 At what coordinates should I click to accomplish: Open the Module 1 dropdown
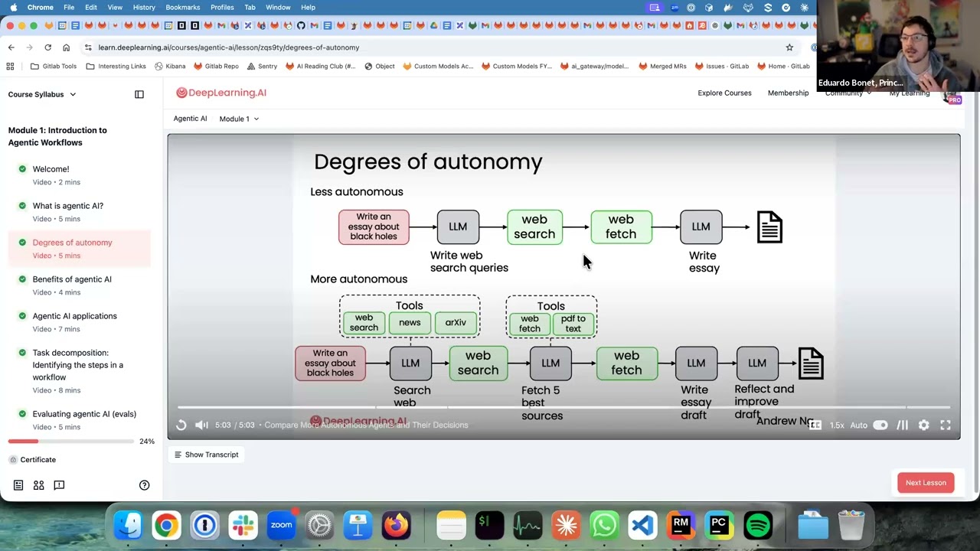[x=239, y=119]
